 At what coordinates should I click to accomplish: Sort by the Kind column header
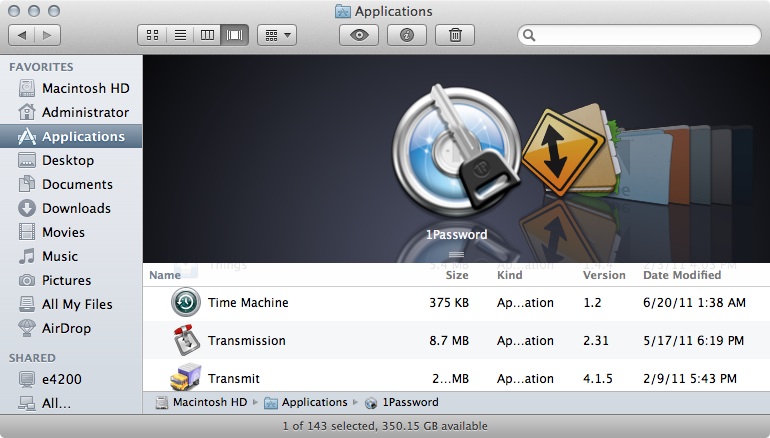coord(510,275)
